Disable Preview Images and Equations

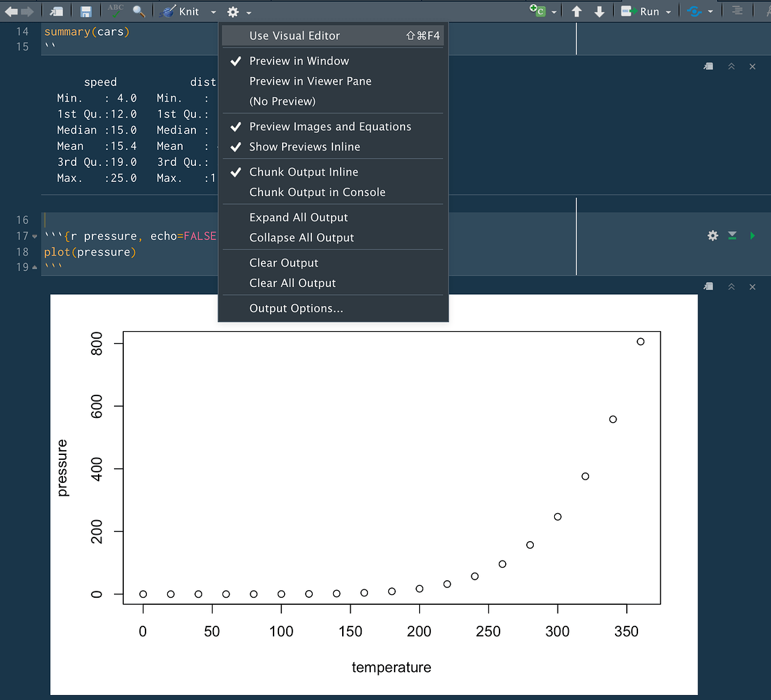(x=329, y=127)
